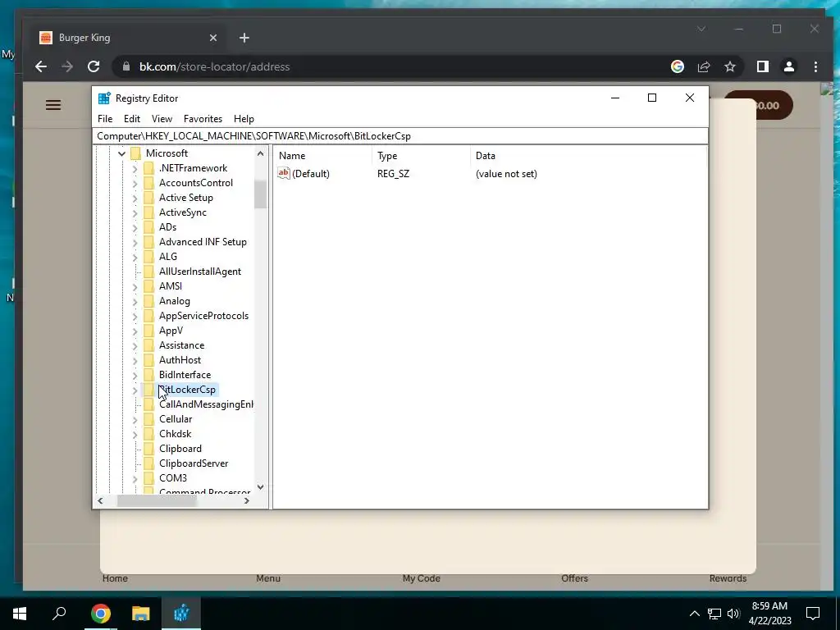The width and height of the screenshot is (840, 630).
Task: Expand the .NETFramework key
Action: pos(135,169)
